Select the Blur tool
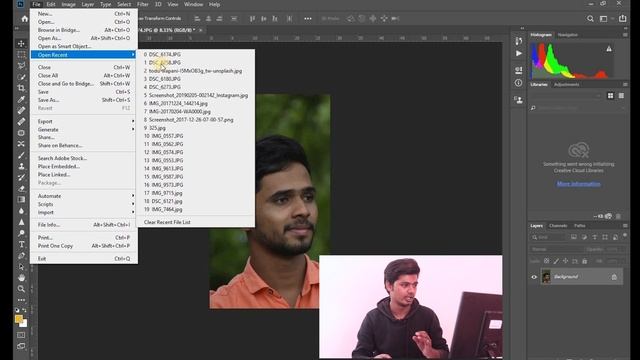 tap(21, 211)
